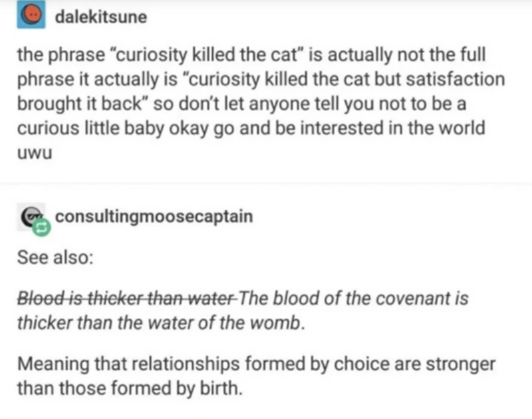Click the words "satisfaction brought it back"
The image size is (532, 419).
[x=412, y=80]
